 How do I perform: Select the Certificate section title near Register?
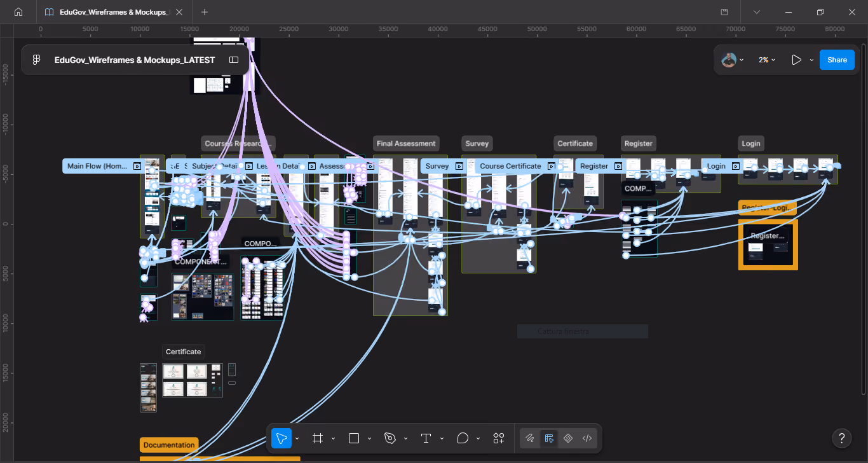point(575,143)
